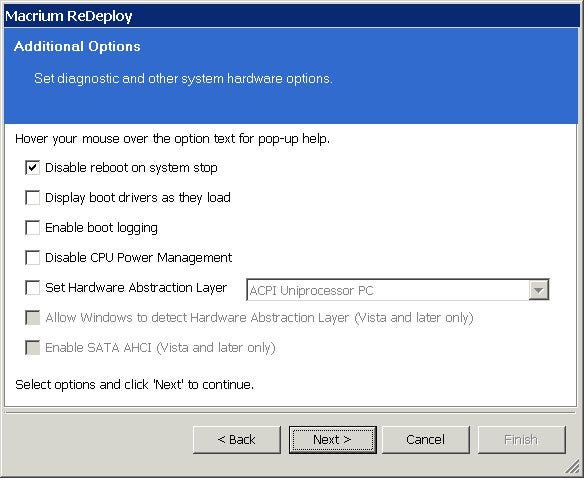The image size is (584, 478).
Task: Click 'Set diagnostic and other system hardware options' text
Action: pos(183,79)
